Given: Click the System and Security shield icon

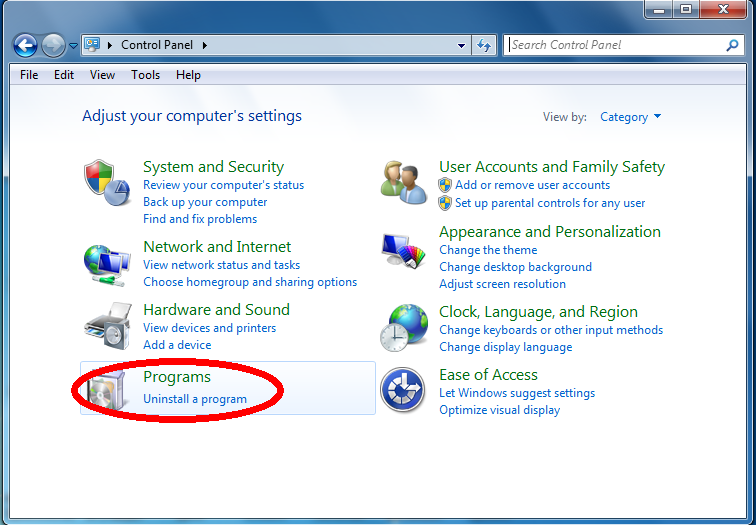Looking at the screenshot, I should 107,183.
